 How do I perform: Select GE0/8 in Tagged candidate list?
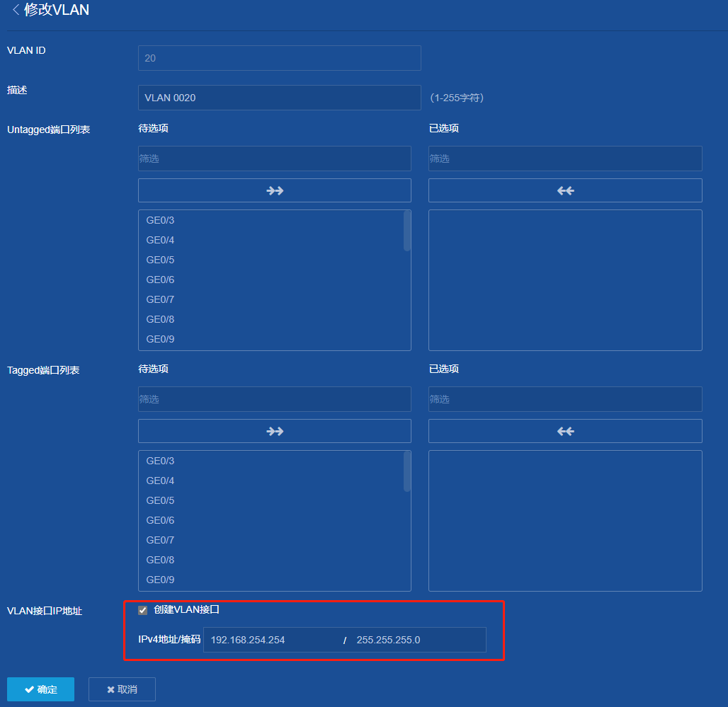tap(160, 560)
